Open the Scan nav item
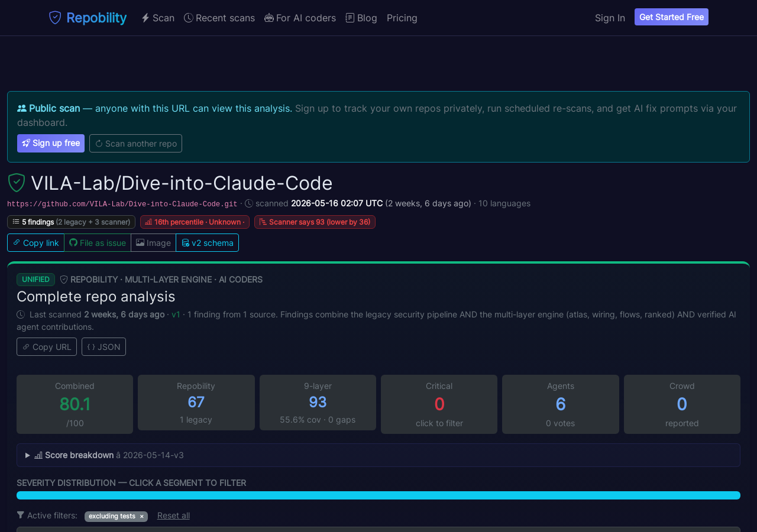This screenshot has height=532, width=757. tap(158, 18)
